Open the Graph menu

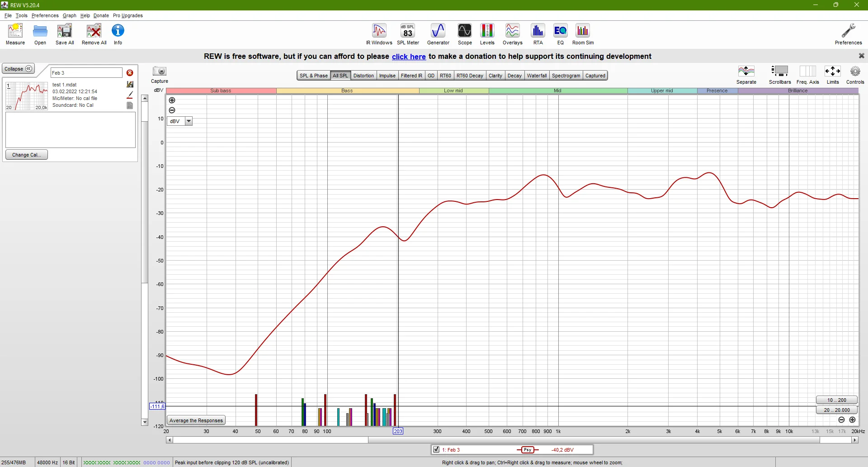click(70, 15)
